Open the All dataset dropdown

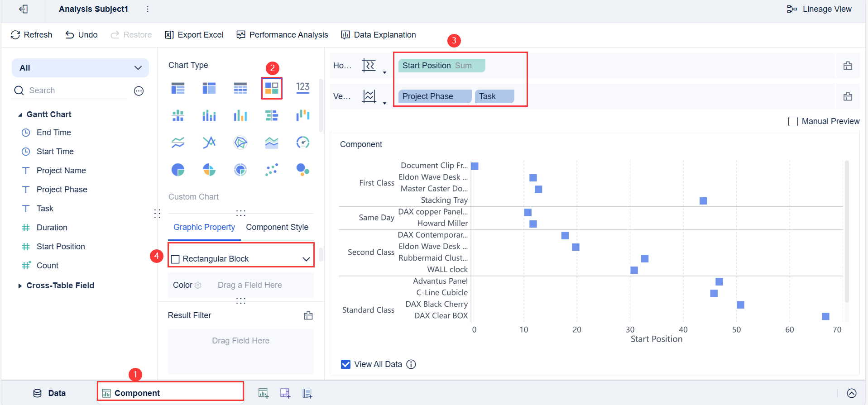[x=80, y=68]
